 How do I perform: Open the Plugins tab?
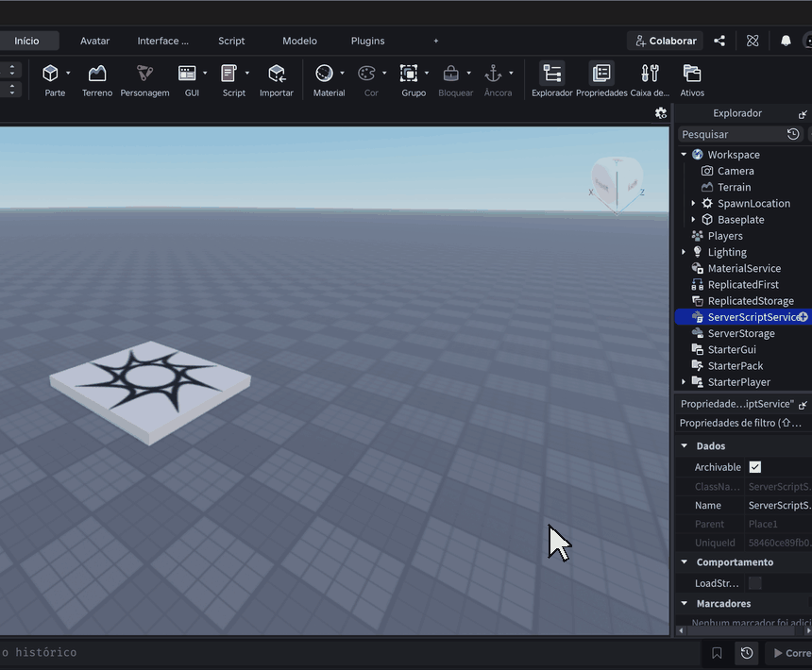367,41
